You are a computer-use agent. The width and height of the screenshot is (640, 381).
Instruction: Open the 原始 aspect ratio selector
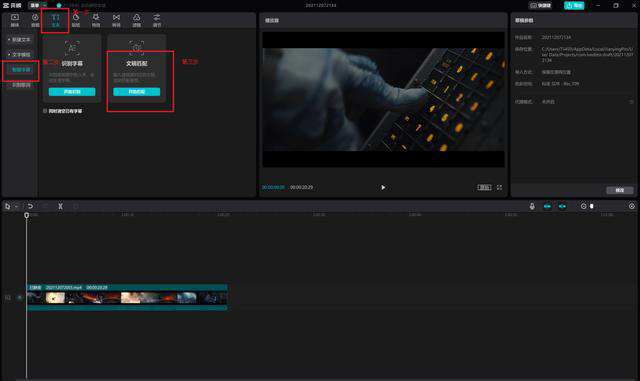(484, 187)
